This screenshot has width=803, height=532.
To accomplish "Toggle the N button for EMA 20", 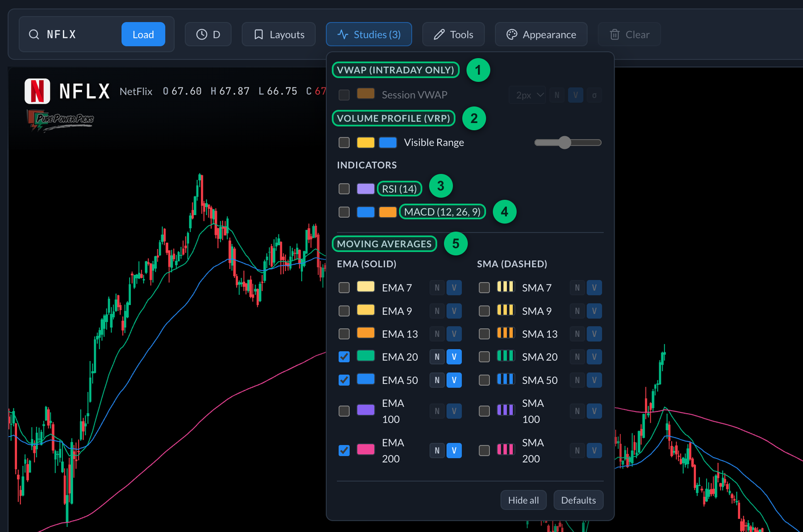I will point(437,357).
